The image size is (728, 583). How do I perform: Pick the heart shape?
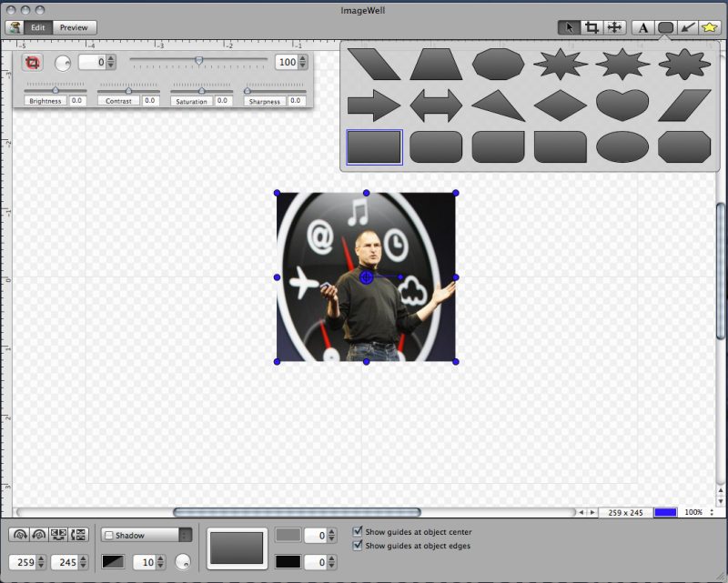pos(622,105)
